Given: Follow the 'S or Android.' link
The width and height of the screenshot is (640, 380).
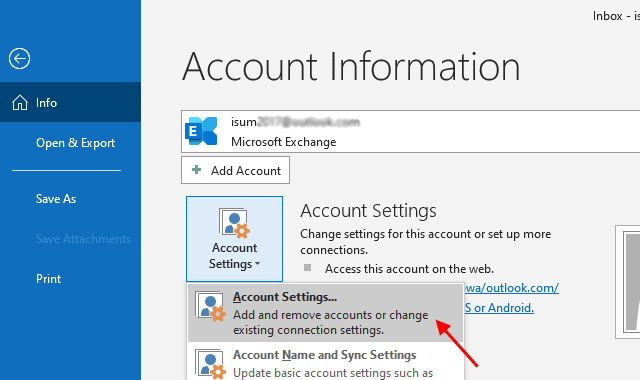Looking at the screenshot, I should [499, 307].
